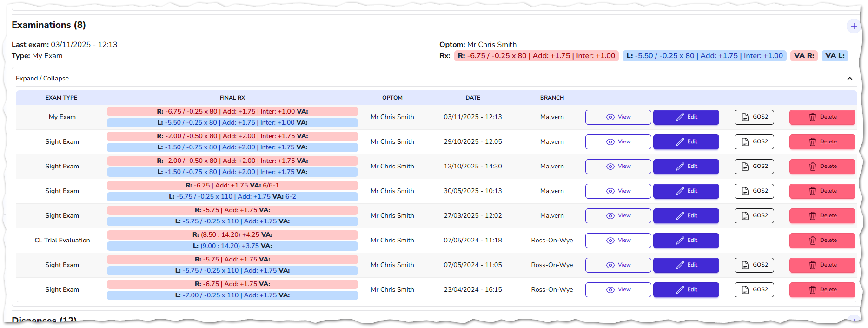Click the eye icon for the 23/04/2024 exam
Viewport: 868px width, 328px height.
[x=610, y=290]
